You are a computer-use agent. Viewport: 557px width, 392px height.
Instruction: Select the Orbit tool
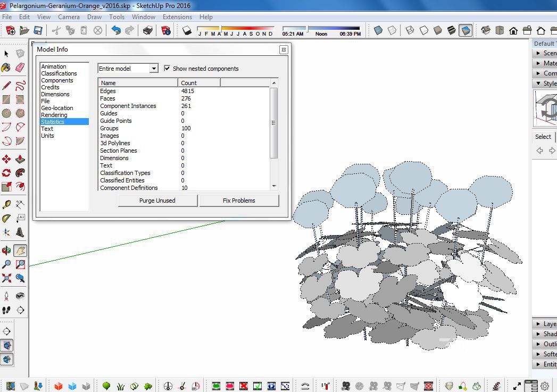point(6,251)
